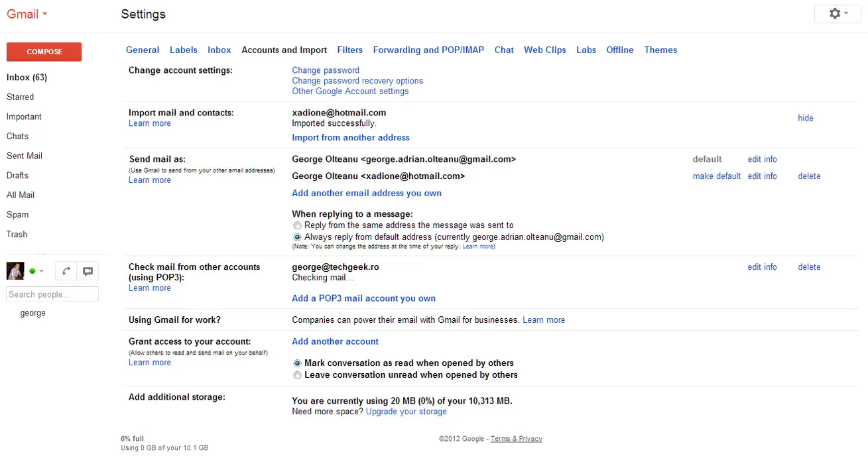Go to the Filters tab
Image resolution: width=868 pixels, height=464 pixels.
(350, 50)
